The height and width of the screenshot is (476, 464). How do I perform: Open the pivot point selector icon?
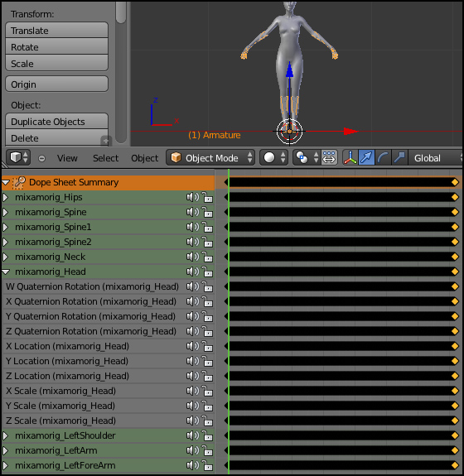pos(307,157)
